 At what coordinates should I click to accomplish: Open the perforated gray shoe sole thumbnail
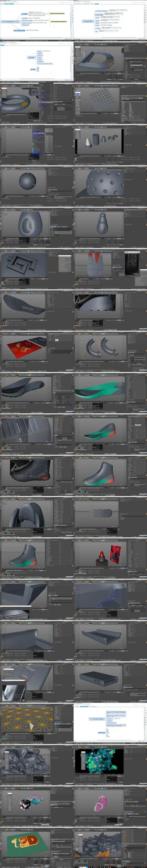click(36, 310)
